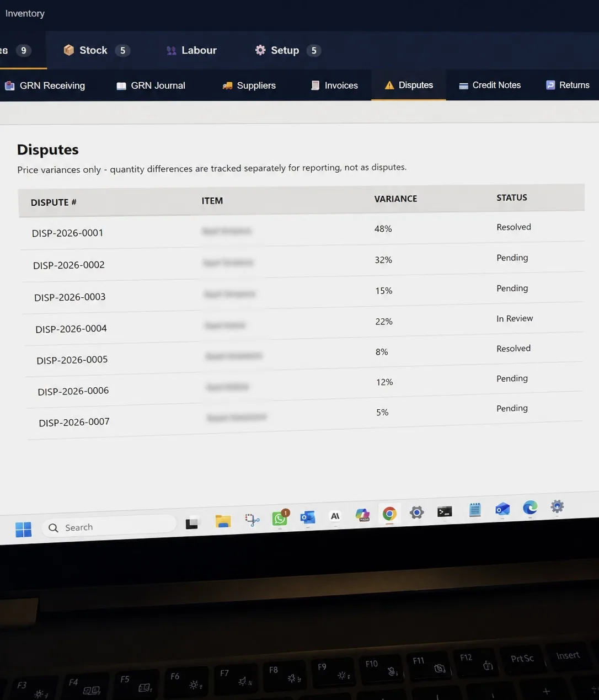Open the Terminal taskbar icon

point(445,512)
